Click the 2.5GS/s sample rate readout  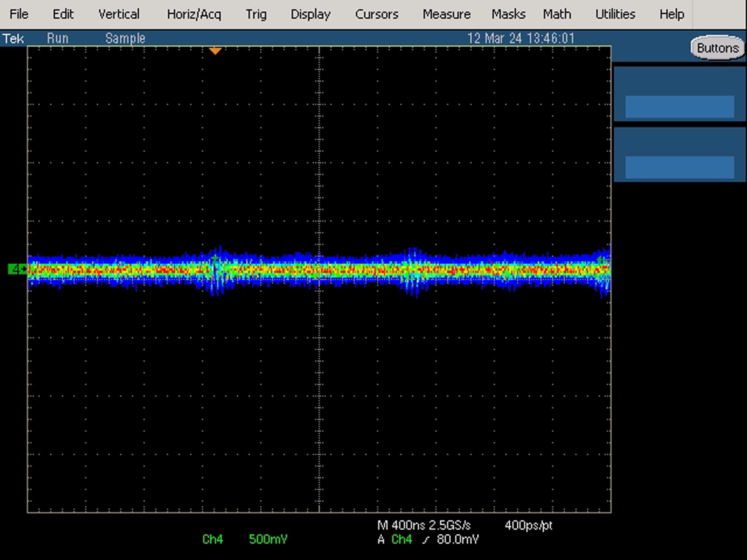(x=450, y=525)
